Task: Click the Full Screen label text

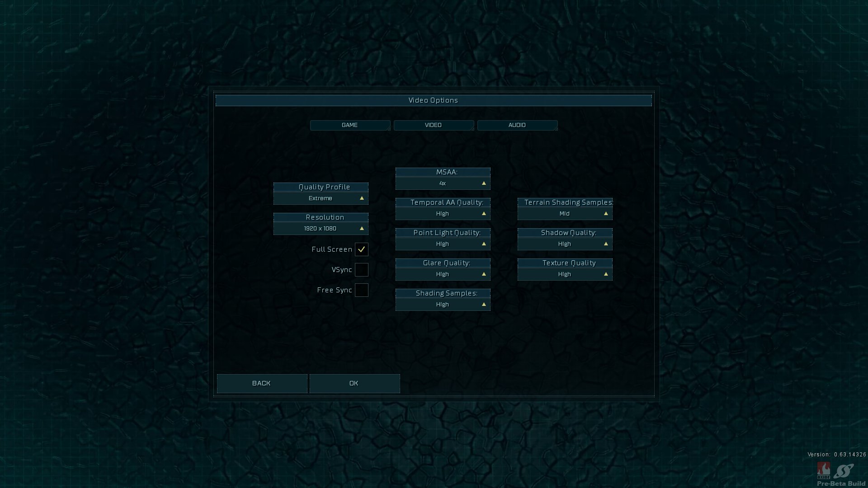Action: pos(332,249)
